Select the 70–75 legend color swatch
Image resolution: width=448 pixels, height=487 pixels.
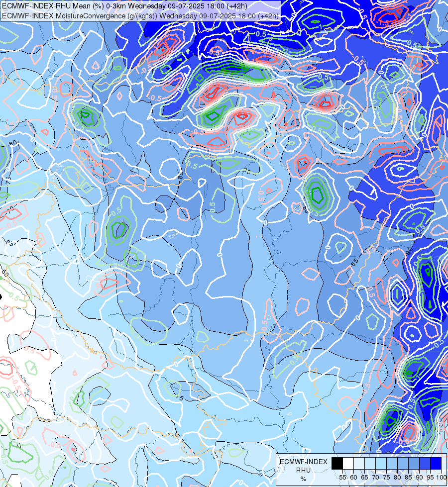coord(381,463)
